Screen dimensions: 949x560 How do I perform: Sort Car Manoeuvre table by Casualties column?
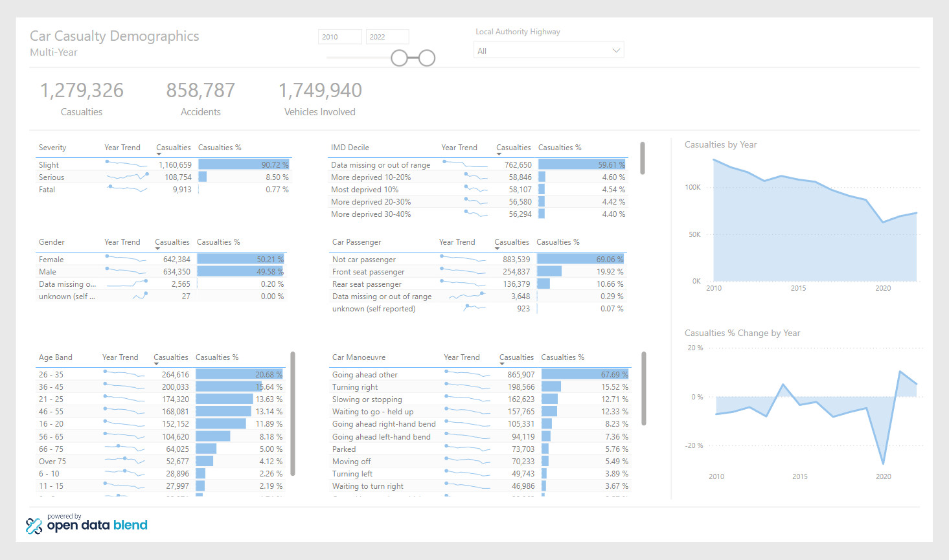[x=516, y=357]
